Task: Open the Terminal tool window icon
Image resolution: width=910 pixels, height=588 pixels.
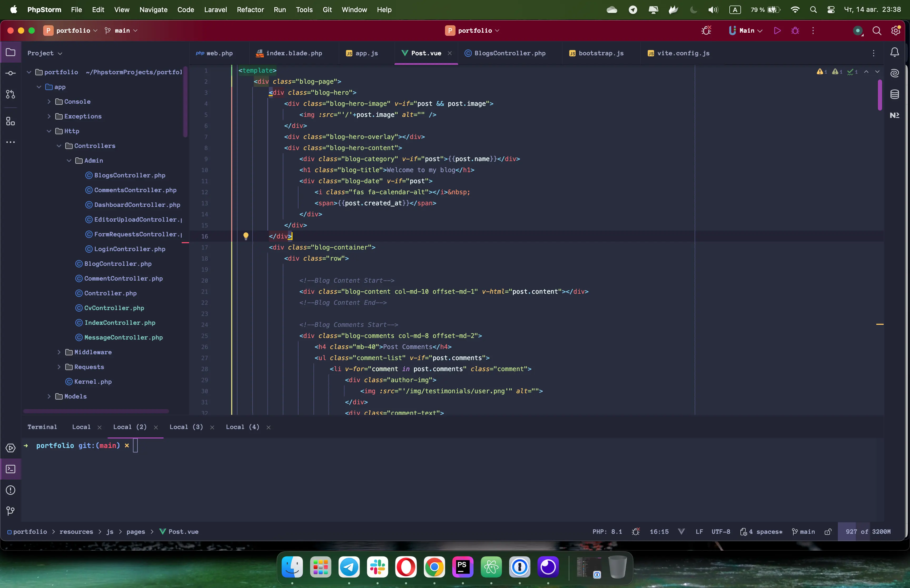Action: click(x=11, y=469)
